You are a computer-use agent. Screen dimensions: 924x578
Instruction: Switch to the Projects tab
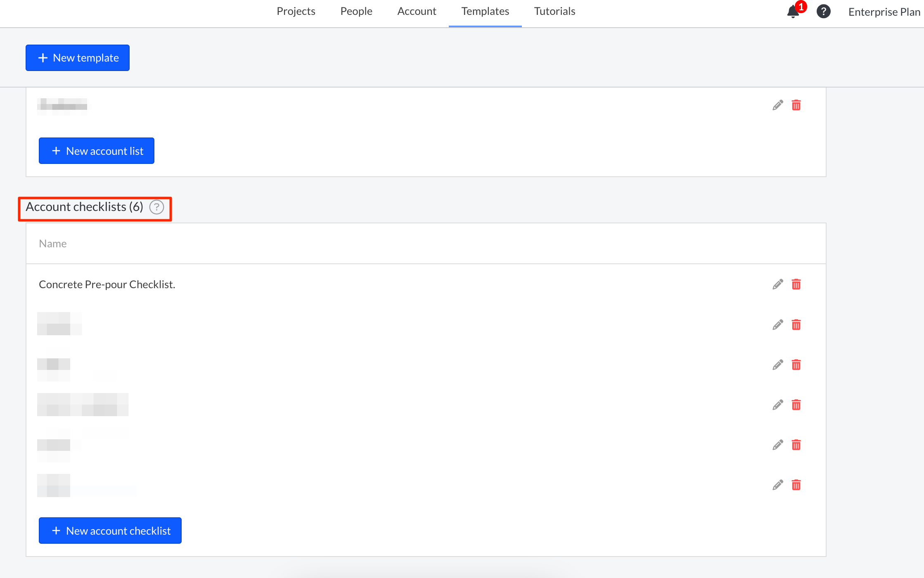pos(296,11)
